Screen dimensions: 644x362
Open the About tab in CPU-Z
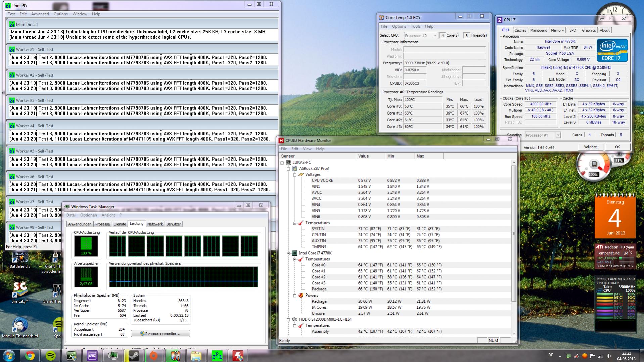click(x=604, y=30)
